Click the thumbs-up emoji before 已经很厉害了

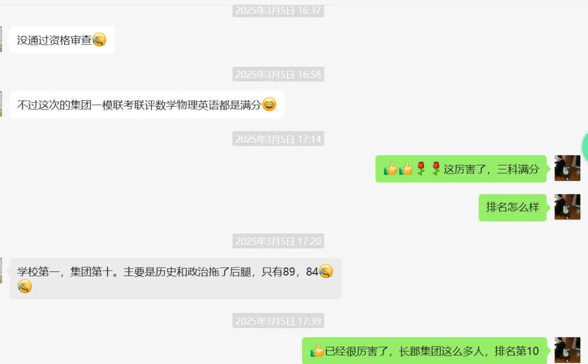317,350
